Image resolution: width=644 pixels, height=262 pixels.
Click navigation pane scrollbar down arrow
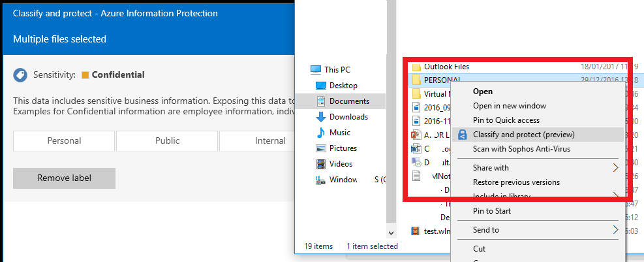point(391,233)
